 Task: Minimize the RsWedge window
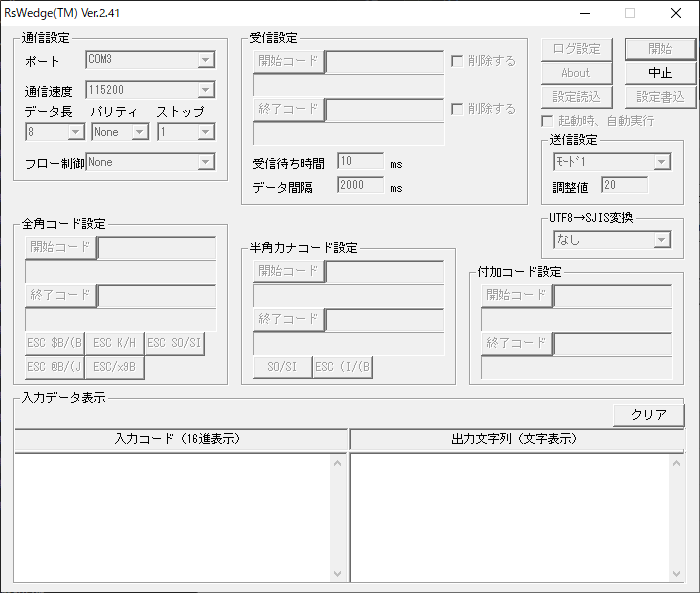[x=585, y=13]
